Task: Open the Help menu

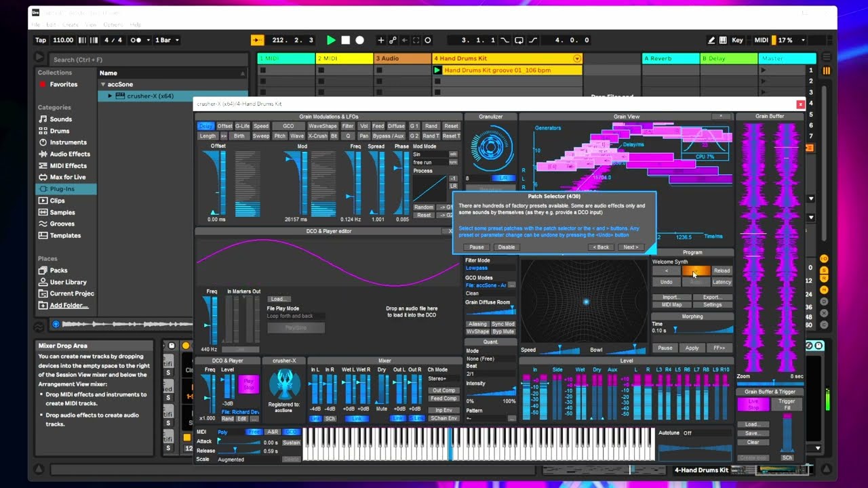Action: point(136,25)
